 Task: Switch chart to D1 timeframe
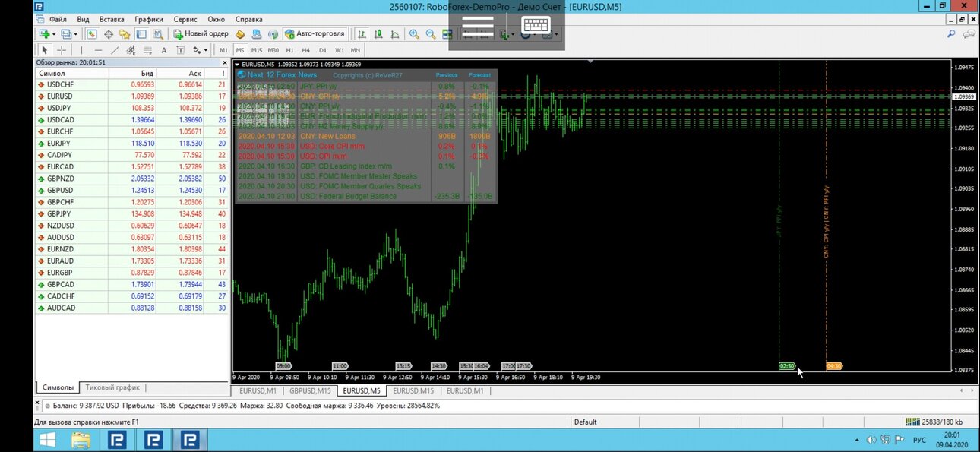click(323, 49)
